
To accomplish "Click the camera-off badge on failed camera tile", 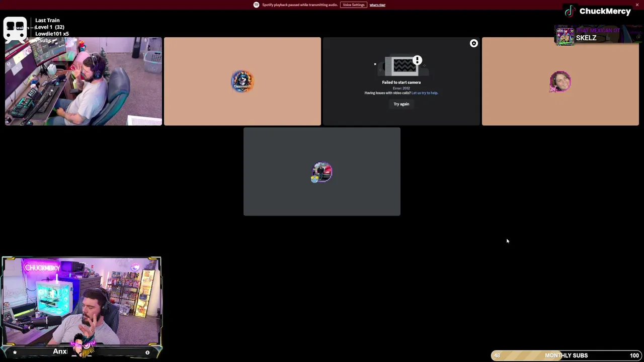I will point(473,44).
